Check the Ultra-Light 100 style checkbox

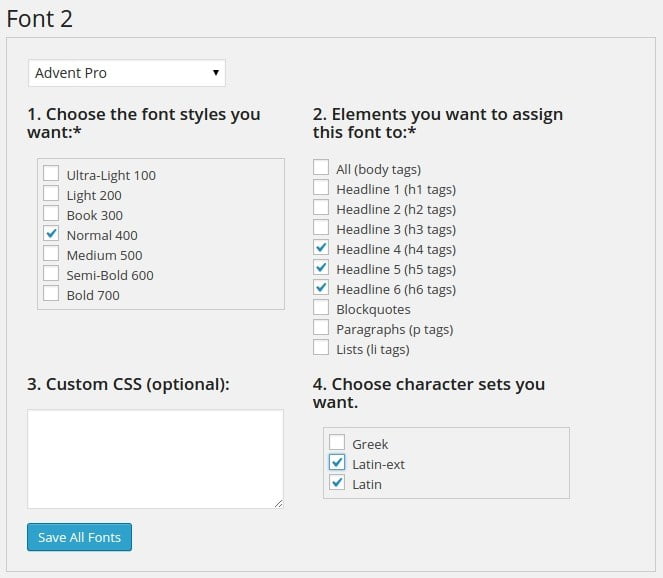click(51, 173)
